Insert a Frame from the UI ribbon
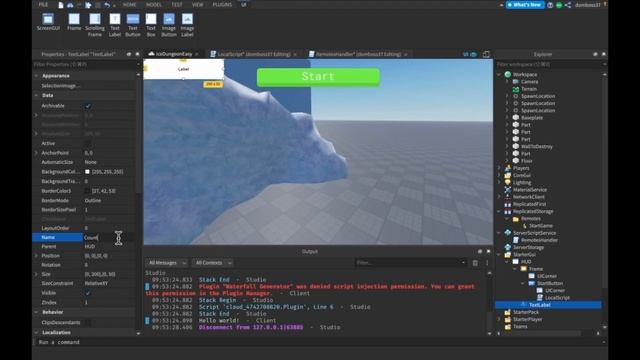Screen dimensions: 640x360 pos(74,22)
